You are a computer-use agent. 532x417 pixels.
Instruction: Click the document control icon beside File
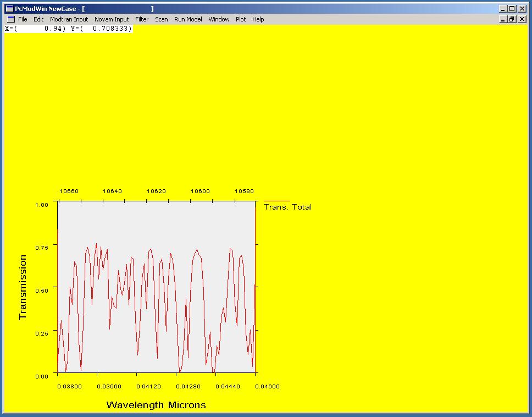pyautogui.click(x=11, y=19)
